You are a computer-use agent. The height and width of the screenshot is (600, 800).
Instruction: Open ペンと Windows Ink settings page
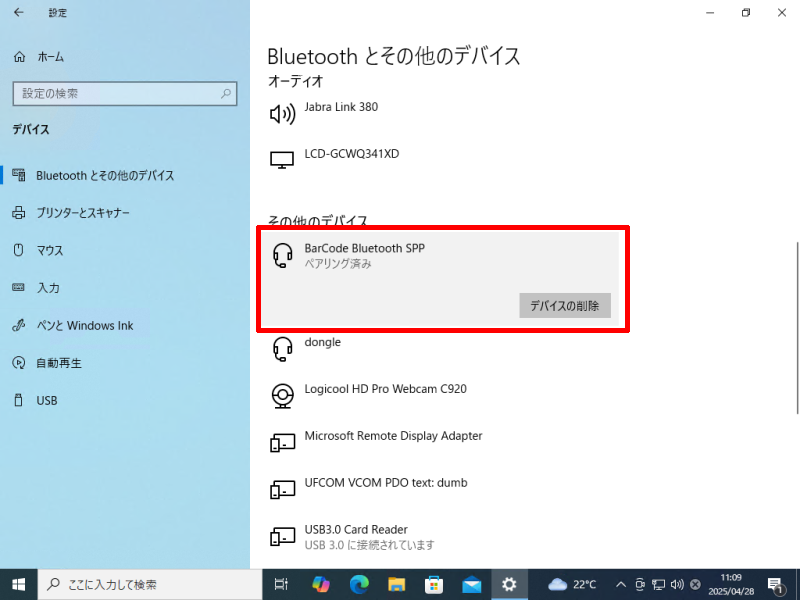click(85, 326)
